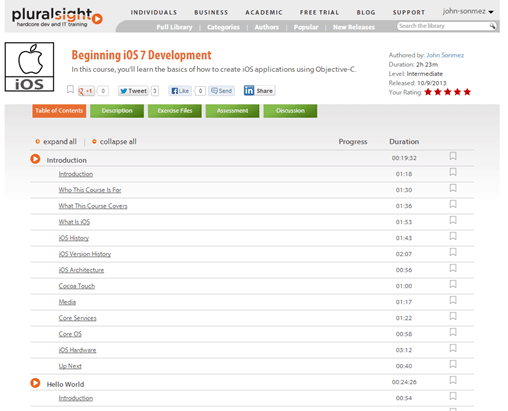
Task: Click the Introduction module title
Action: point(66,160)
